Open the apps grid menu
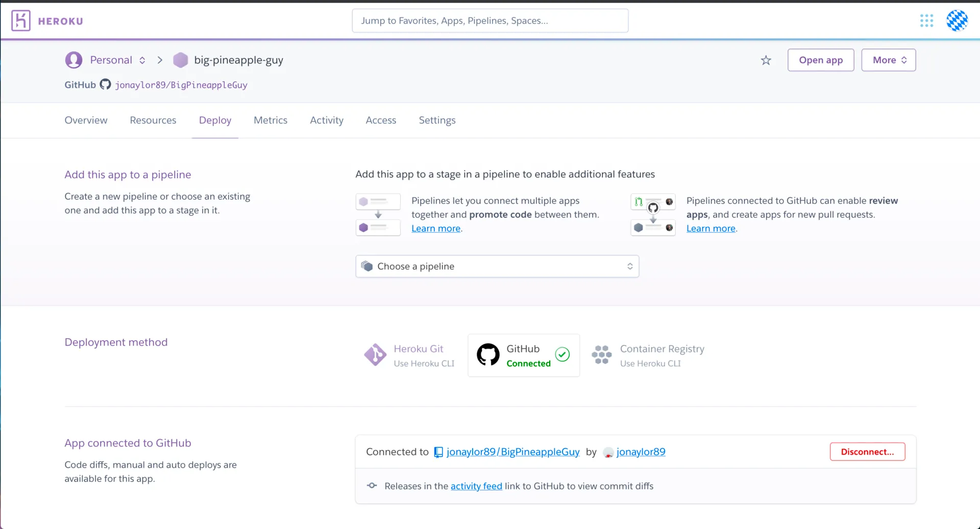The height and width of the screenshot is (529, 980). click(926, 20)
